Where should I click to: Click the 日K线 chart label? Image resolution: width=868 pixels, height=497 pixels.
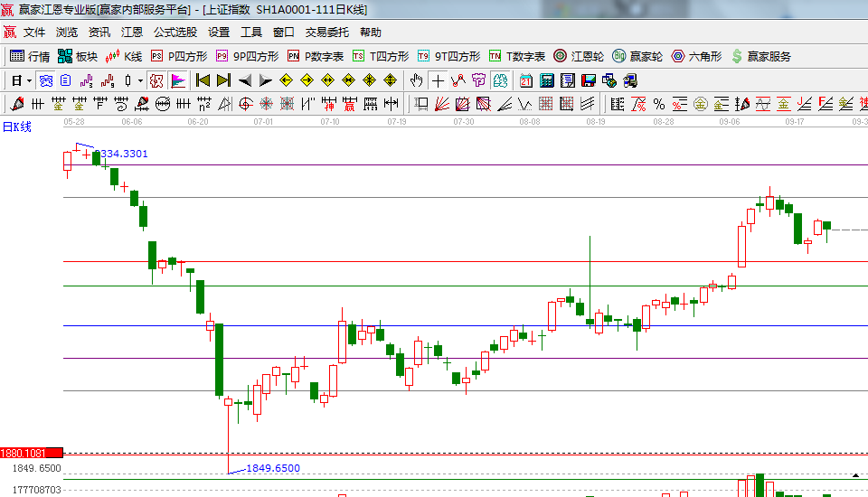(x=16, y=127)
